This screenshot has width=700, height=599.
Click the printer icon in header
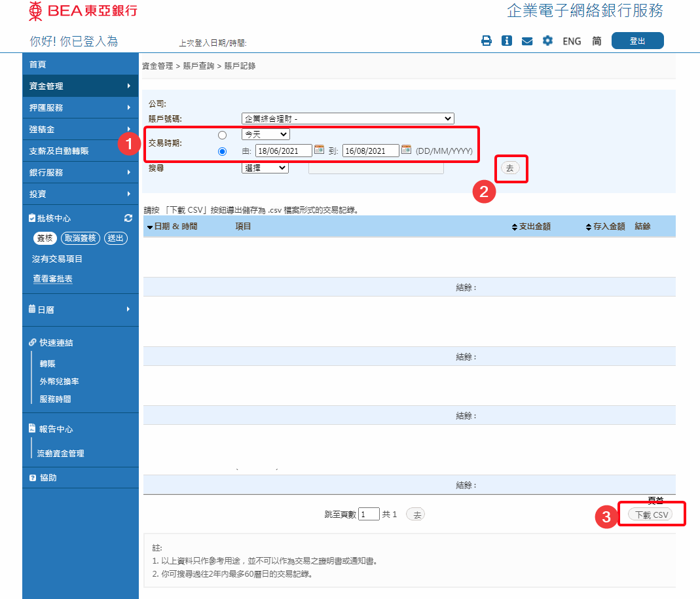[x=486, y=41]
